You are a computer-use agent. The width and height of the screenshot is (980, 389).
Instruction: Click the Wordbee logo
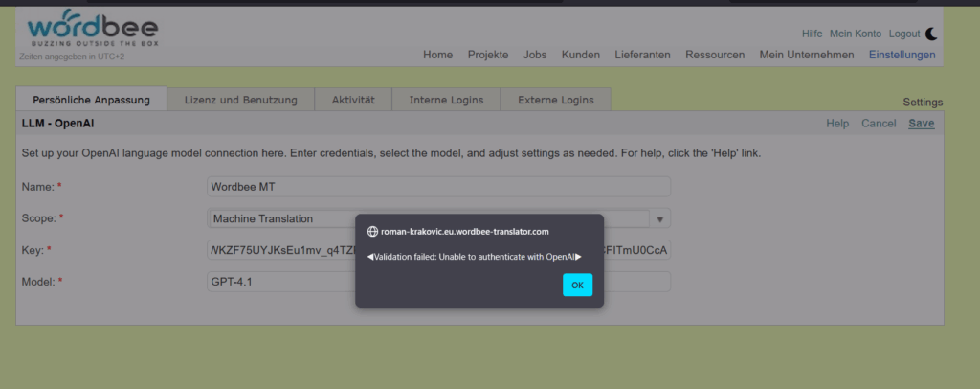click(93, 29)
